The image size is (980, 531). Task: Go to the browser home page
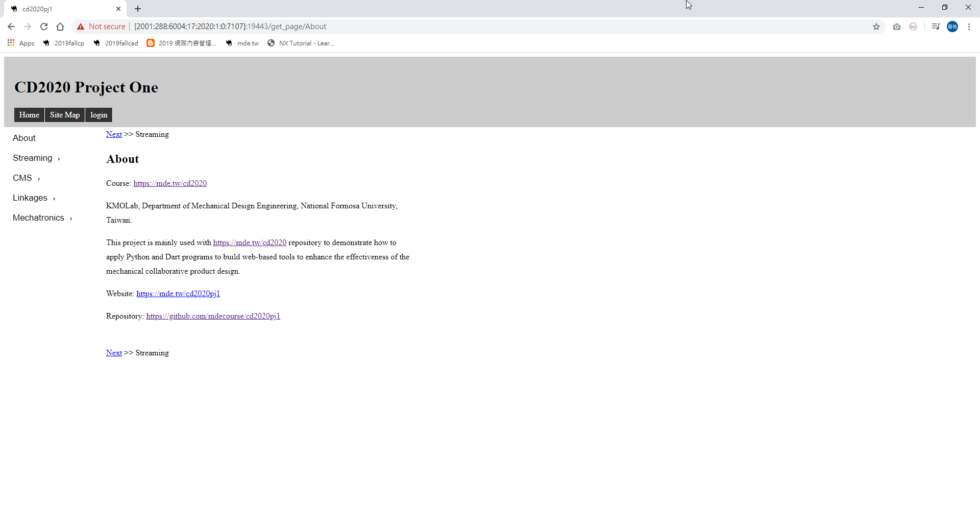tap(60, 27)
